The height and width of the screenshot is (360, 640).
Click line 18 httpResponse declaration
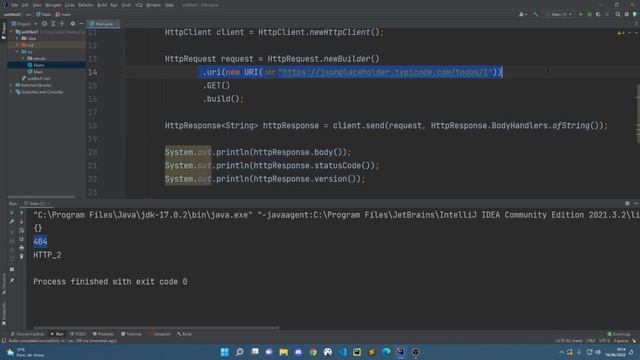[386, 126]
